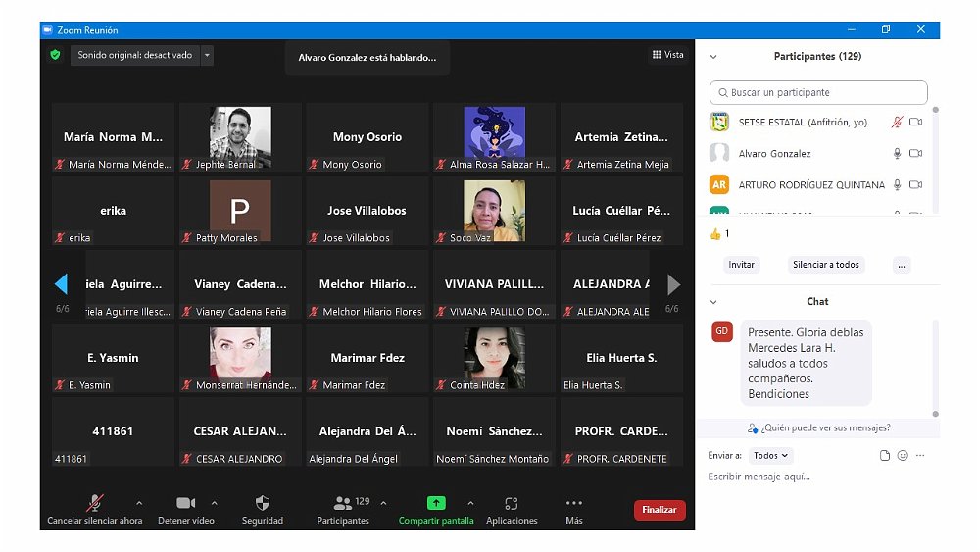Click the Buscar un participante search field
Screen dimensions: 980x552
(x=818, y=93)
